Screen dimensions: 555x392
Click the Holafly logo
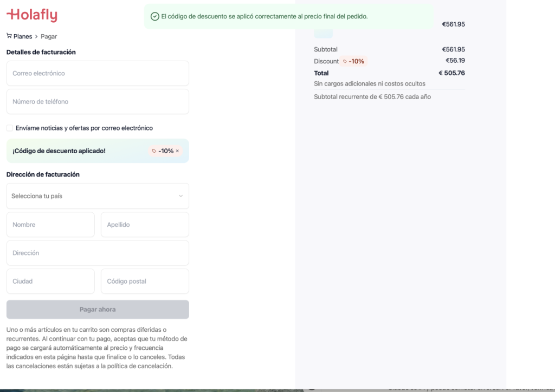31,15
